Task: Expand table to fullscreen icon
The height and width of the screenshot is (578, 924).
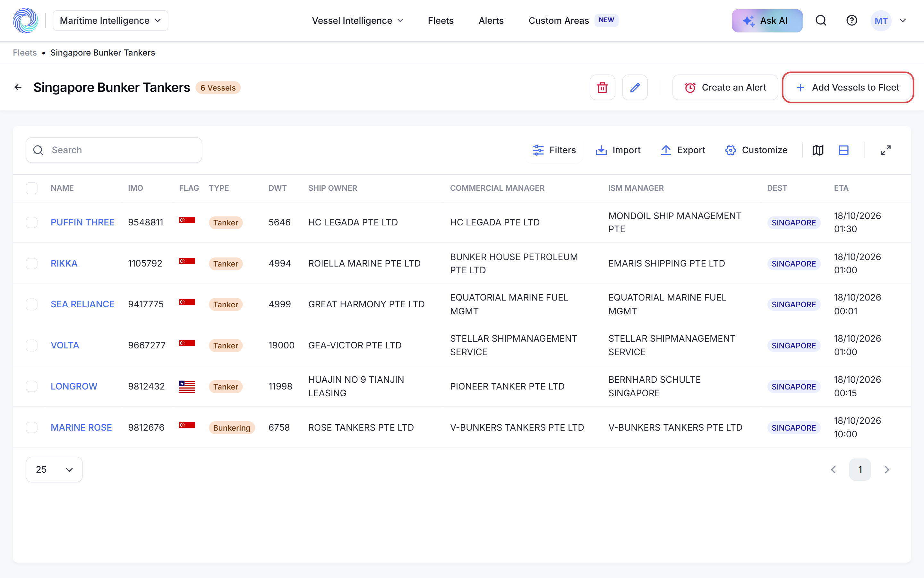Action: click(x=886, y=150)
